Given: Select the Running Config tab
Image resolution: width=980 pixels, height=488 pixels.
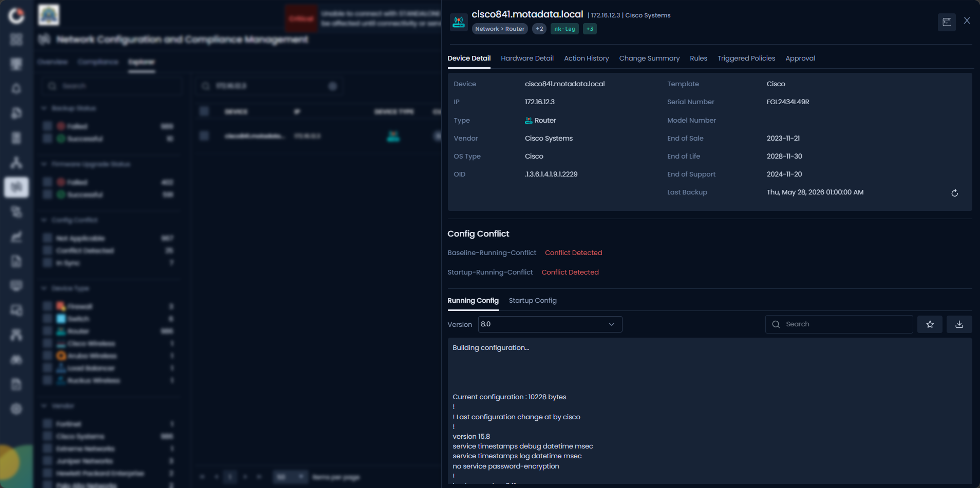Looking at the screenshot, I should coord(473,301).
